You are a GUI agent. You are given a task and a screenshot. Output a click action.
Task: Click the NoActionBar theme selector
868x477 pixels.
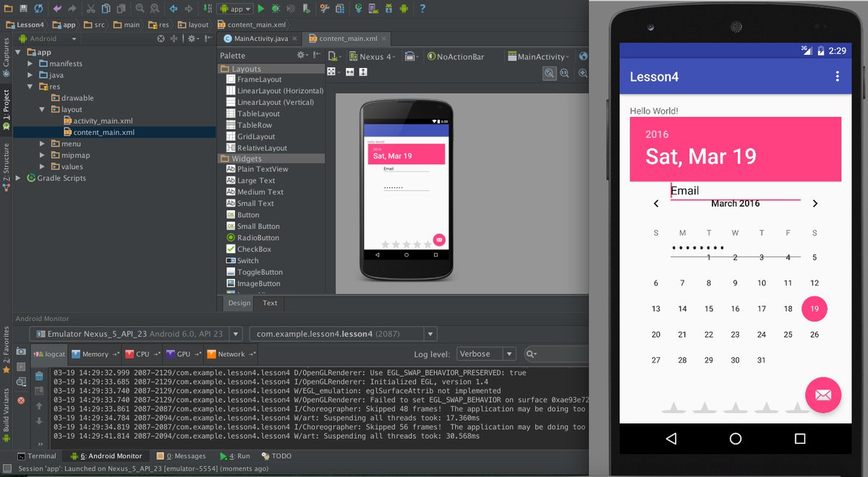455,56
